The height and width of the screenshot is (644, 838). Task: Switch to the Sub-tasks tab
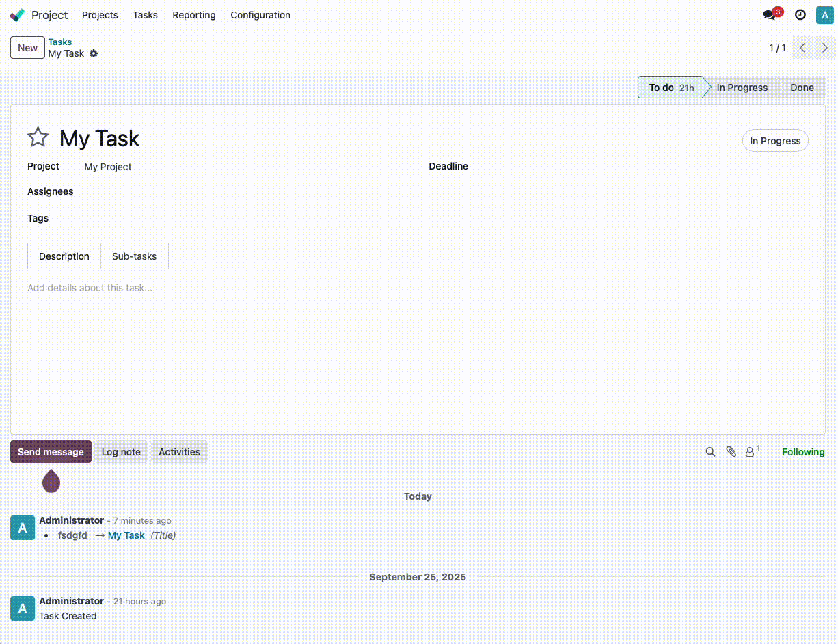click(134, 256)
